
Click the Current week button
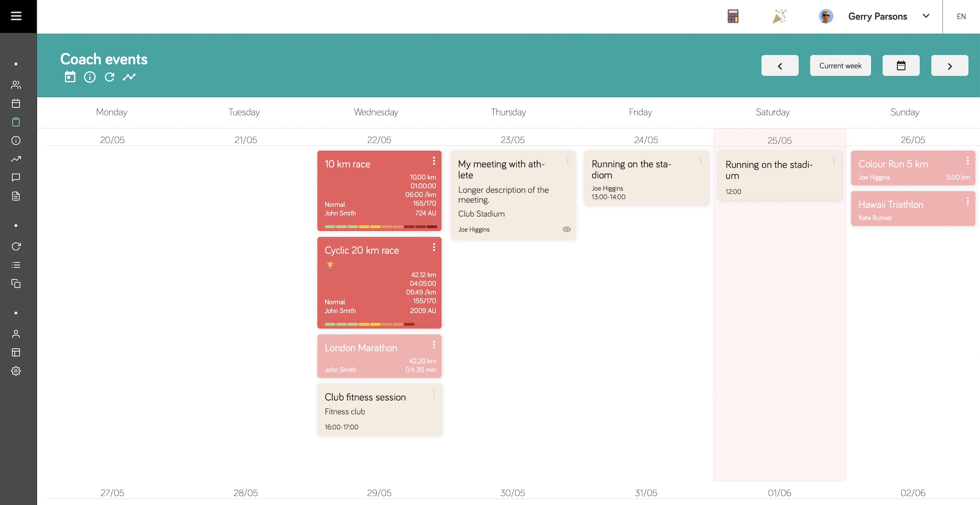(x=840, y=66)
